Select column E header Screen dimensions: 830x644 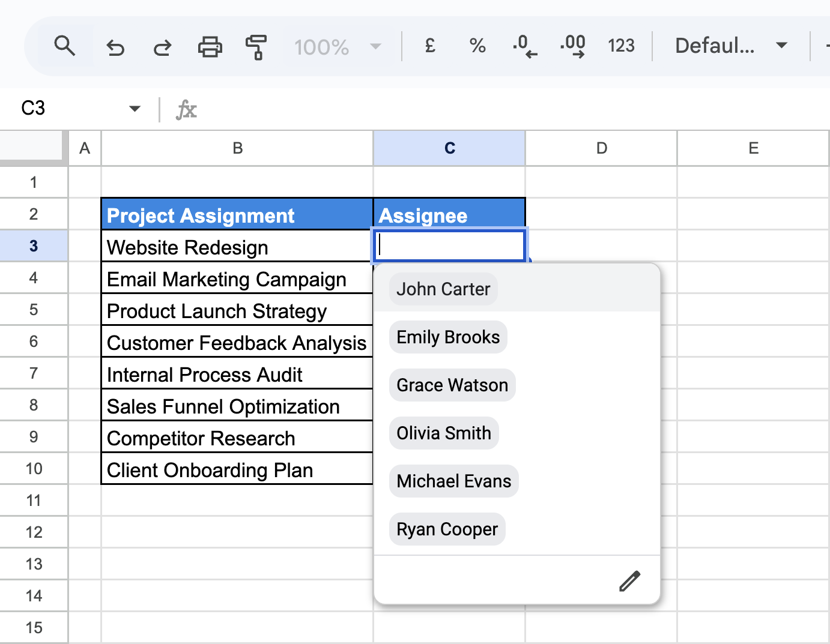click(753, 148)
